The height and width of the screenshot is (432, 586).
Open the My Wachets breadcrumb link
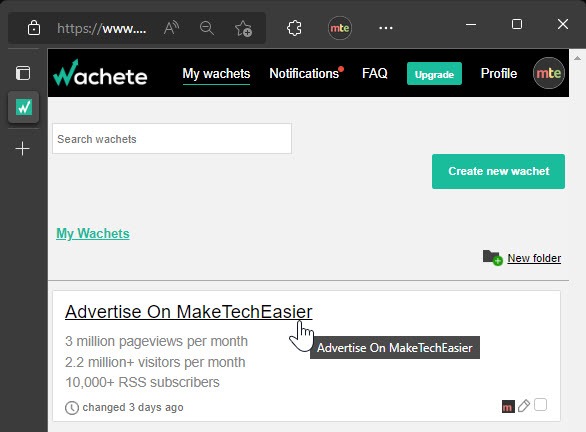[93, 234]
